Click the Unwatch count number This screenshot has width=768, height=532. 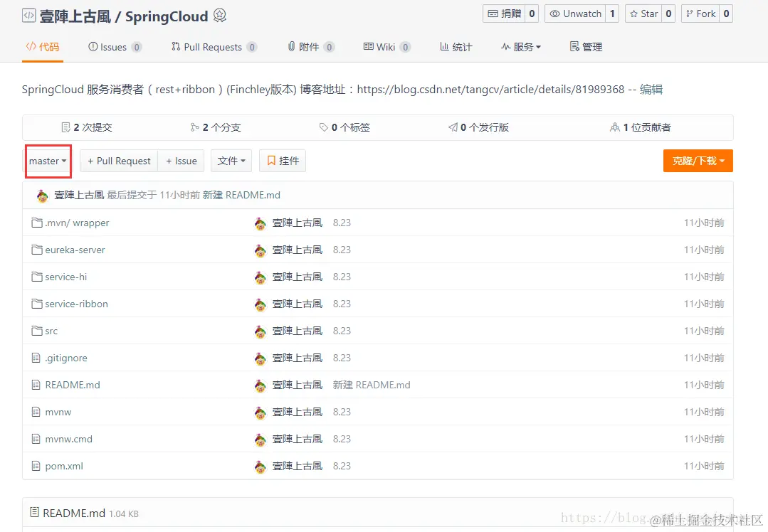612,14
